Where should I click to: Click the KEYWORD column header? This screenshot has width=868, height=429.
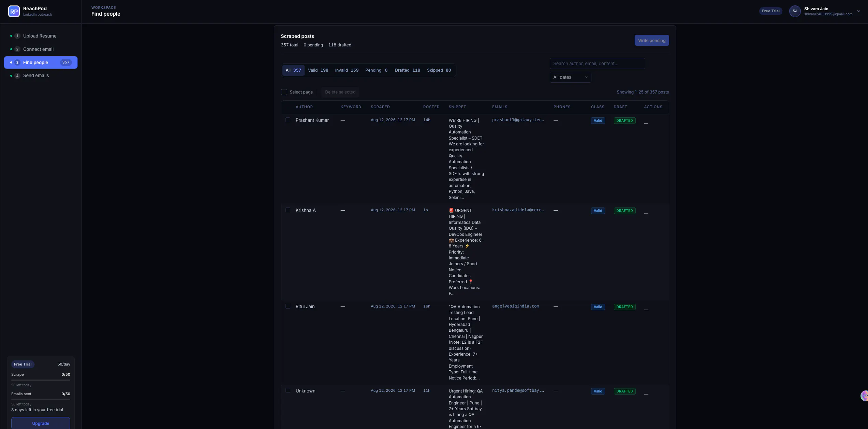(x=351, y=107)
